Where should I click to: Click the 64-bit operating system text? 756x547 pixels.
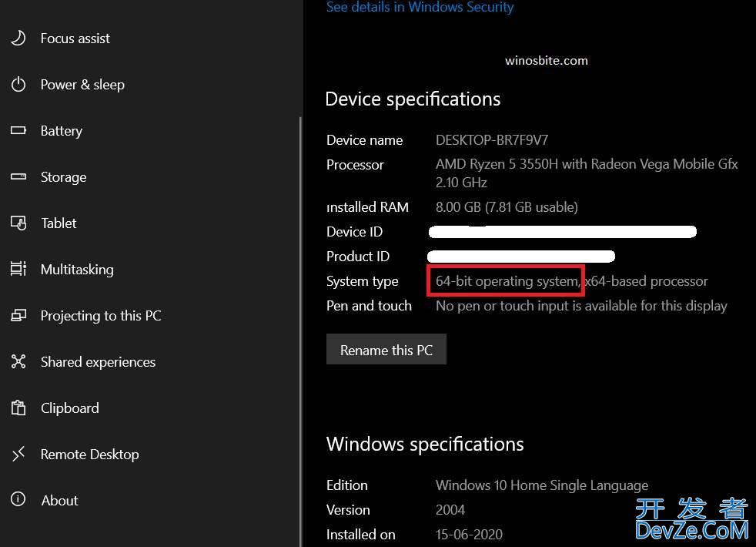[x=507, y=280]
